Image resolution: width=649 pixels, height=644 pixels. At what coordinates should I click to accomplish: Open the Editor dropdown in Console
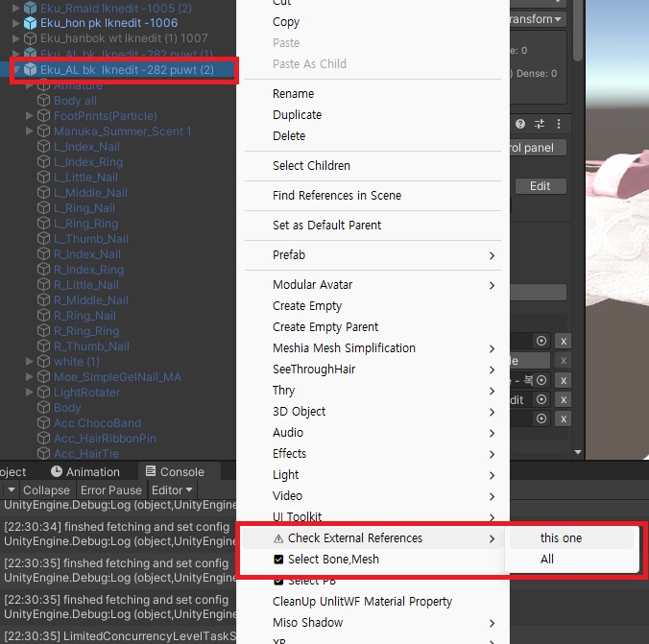pyautogui.click(x=172, y=490)
